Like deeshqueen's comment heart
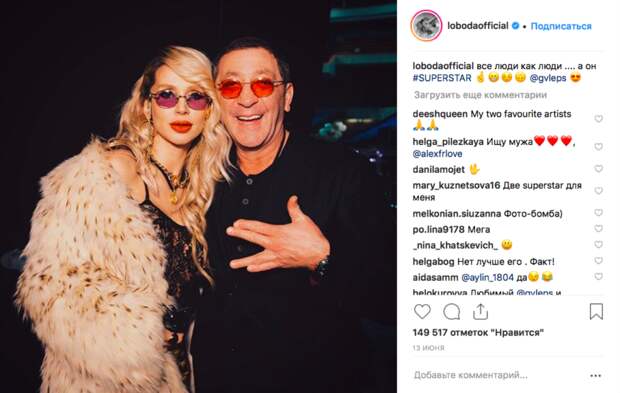The image size is (620, 393). (598, 119)
